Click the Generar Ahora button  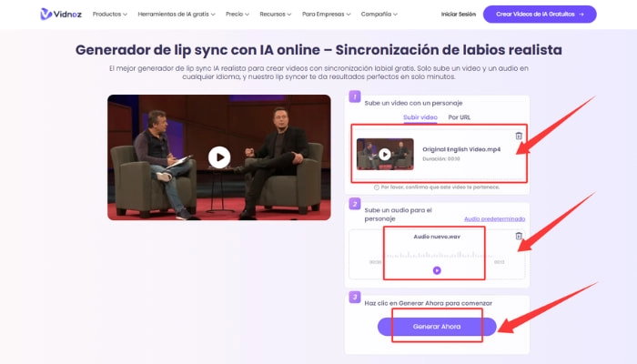[437, 326]
